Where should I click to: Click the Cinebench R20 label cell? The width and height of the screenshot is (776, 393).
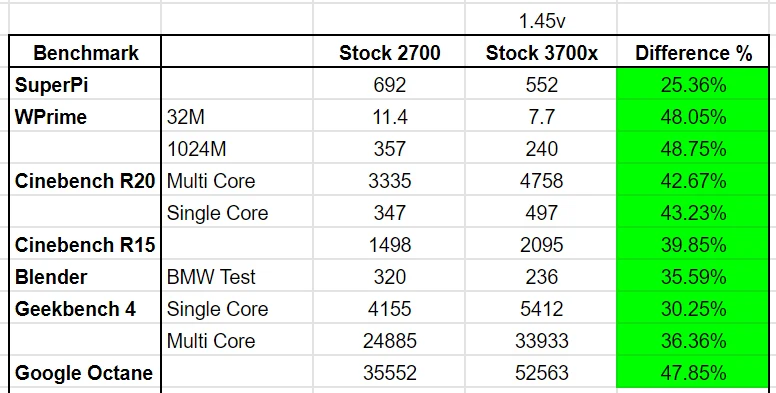[85, 181]
